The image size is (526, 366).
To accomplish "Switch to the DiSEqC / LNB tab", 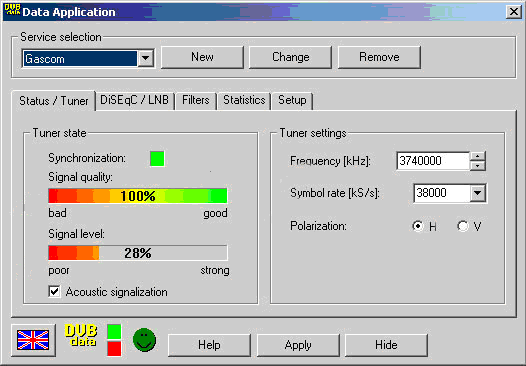I will [x=134, y=100].
